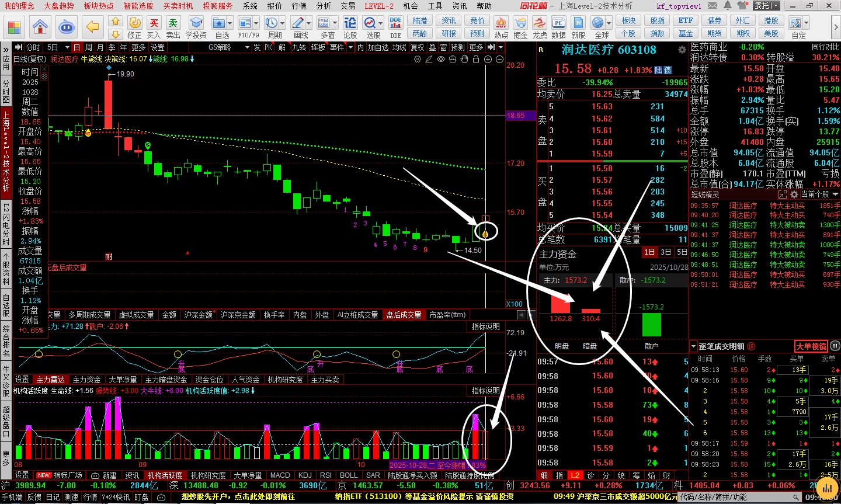Viewport: 841px width, 504px height.
Task: Expand the 周期 toolbar dropdown arrow
Action: click(283, 23)
